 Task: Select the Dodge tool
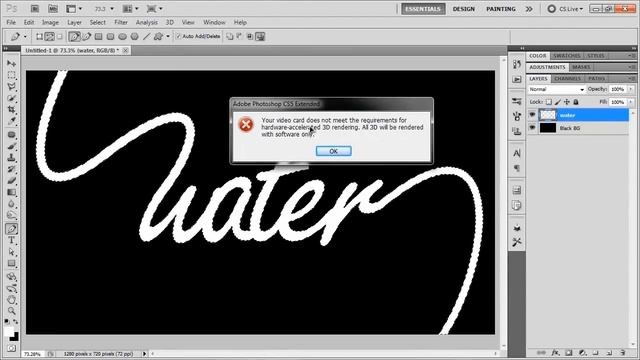[x=11, y=215]
